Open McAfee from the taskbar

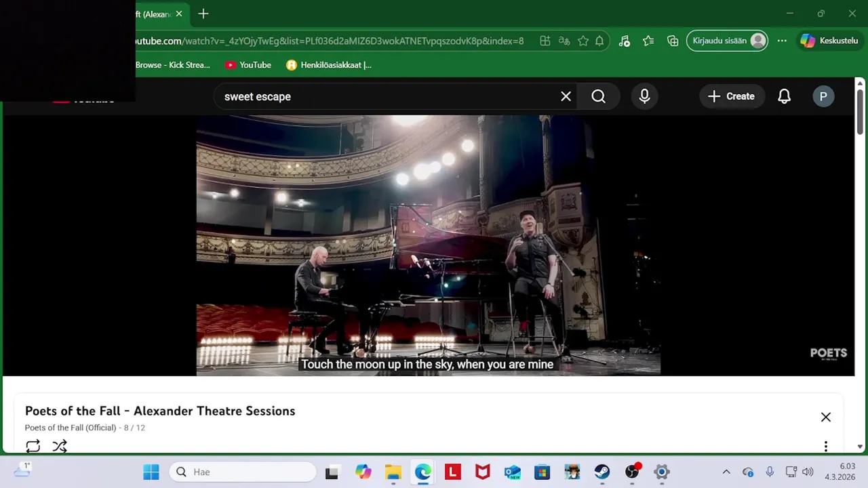point(483,472)
